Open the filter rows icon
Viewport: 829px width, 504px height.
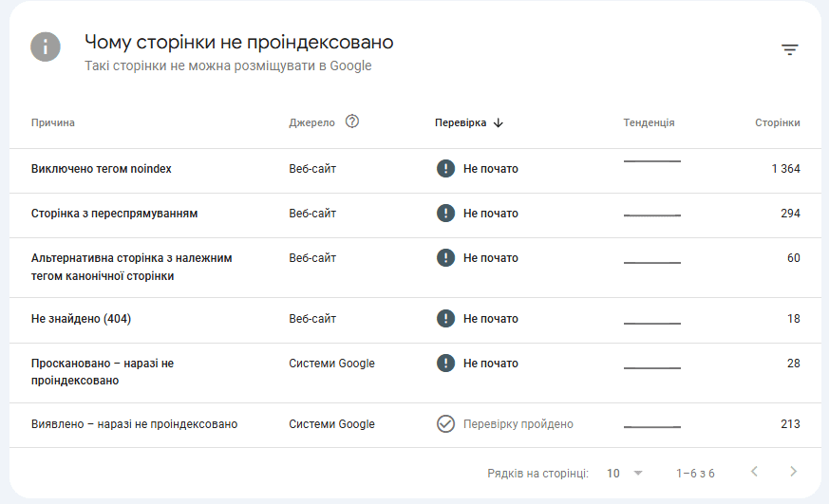tap(789, 50)
